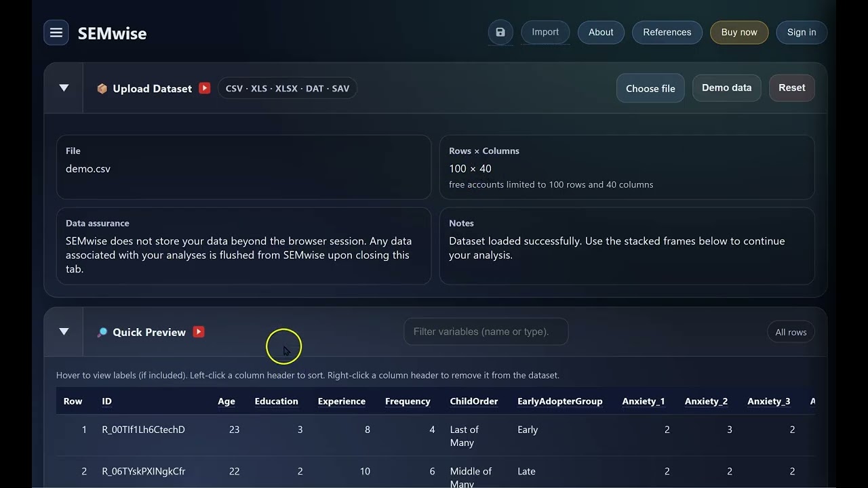Click the file name demo.csv
Screen dimensions: 868x488
[87, 169]
